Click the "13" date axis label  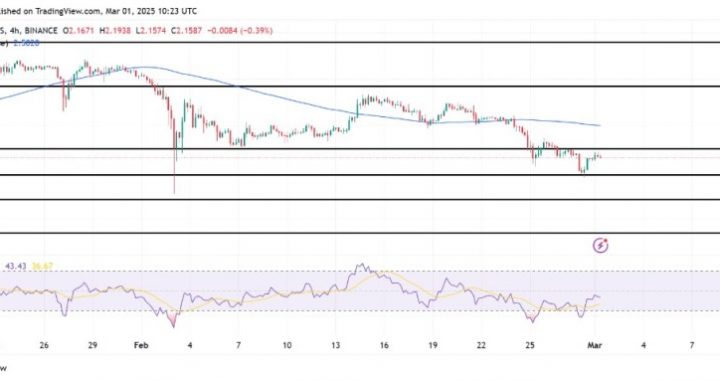click(x=336, y=345)
